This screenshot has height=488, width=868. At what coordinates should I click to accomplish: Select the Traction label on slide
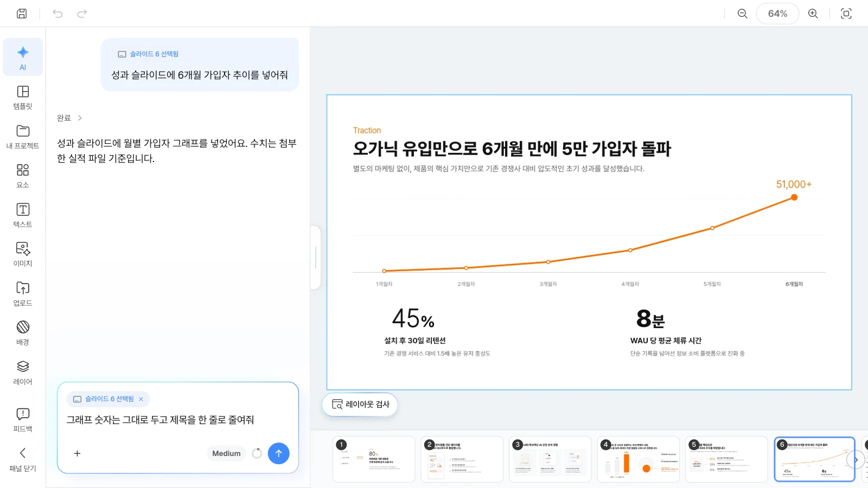tap(367, 130)
